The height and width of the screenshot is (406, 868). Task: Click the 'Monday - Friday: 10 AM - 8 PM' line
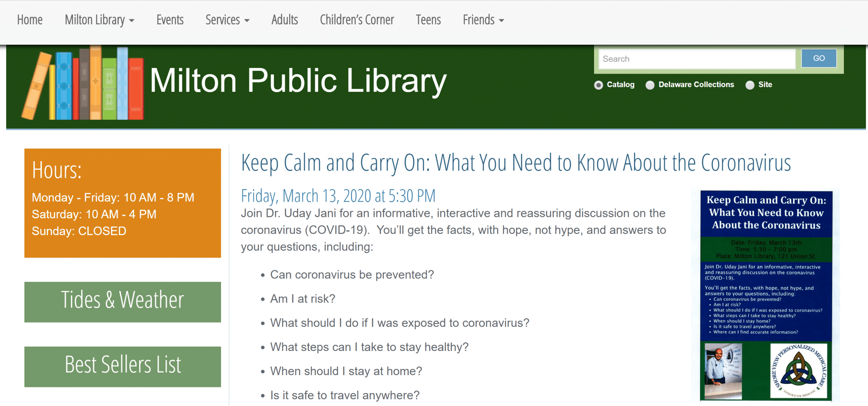(113, 198)
